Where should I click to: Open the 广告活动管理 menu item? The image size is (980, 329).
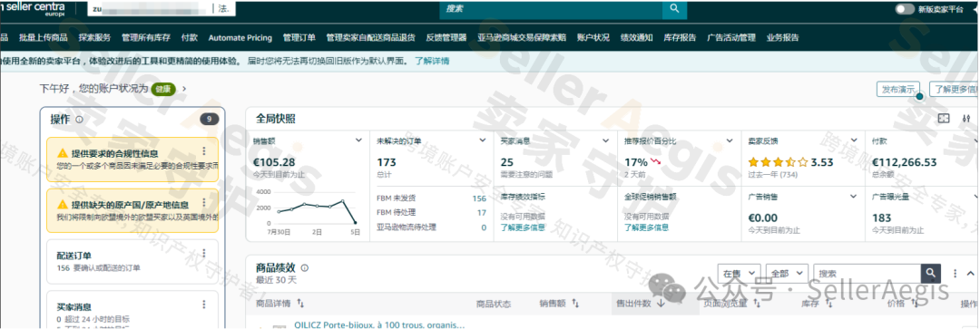tap(731, 37)
